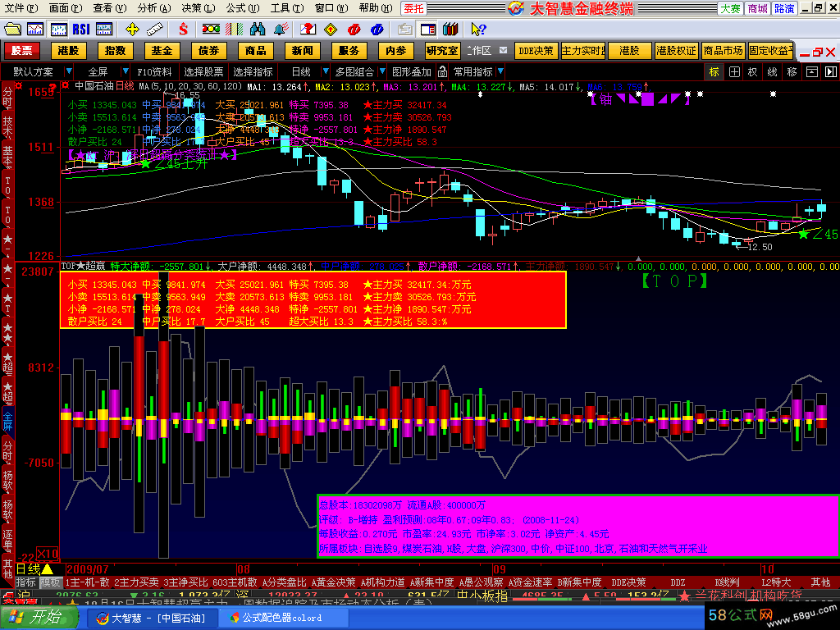
Task: Click the red dollar sign icon
Action: pos(183,29)
